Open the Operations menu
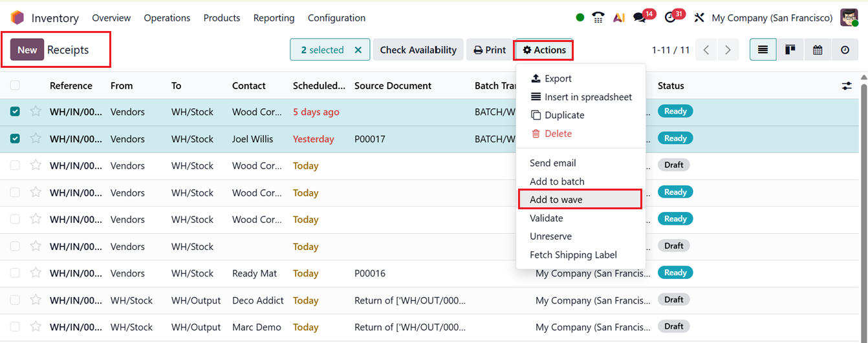Image resolution: width=868 pixels, height=343 pixels. [167, 17]
